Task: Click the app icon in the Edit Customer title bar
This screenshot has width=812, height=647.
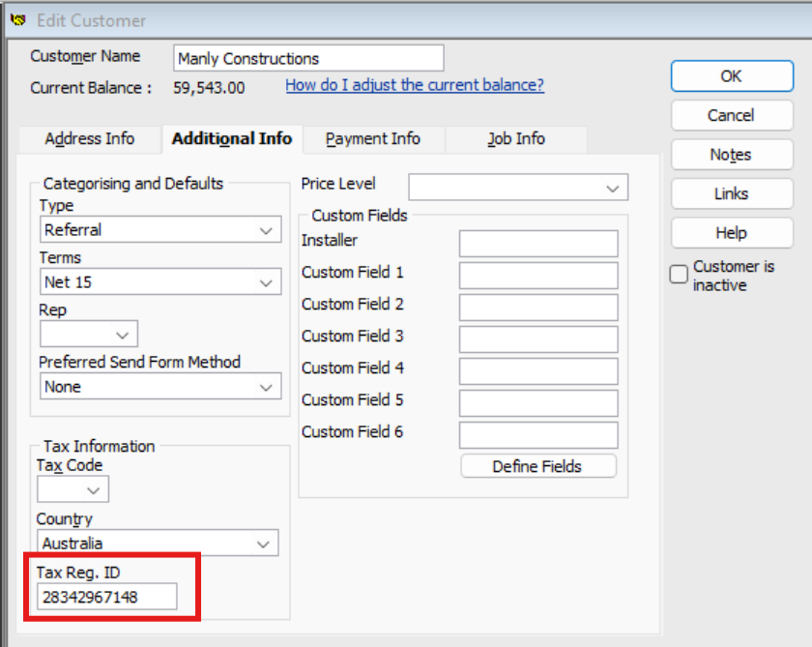Action: tap(18, 20)
